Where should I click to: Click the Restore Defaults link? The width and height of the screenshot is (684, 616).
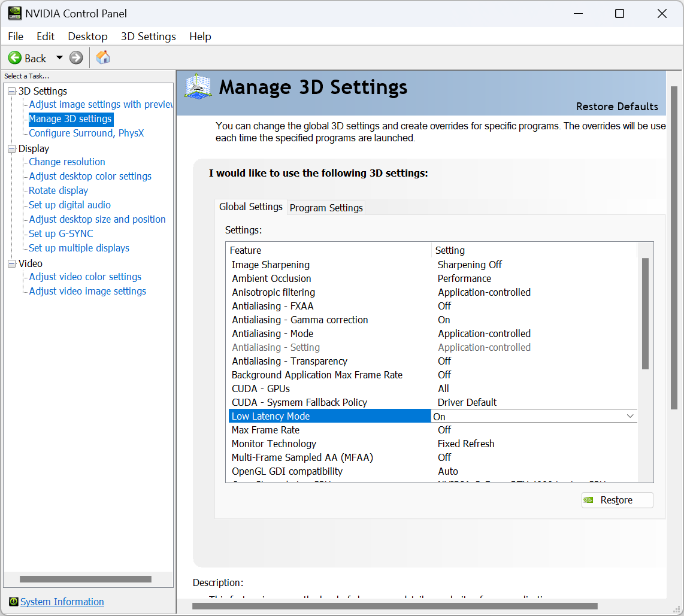(616, 107)
